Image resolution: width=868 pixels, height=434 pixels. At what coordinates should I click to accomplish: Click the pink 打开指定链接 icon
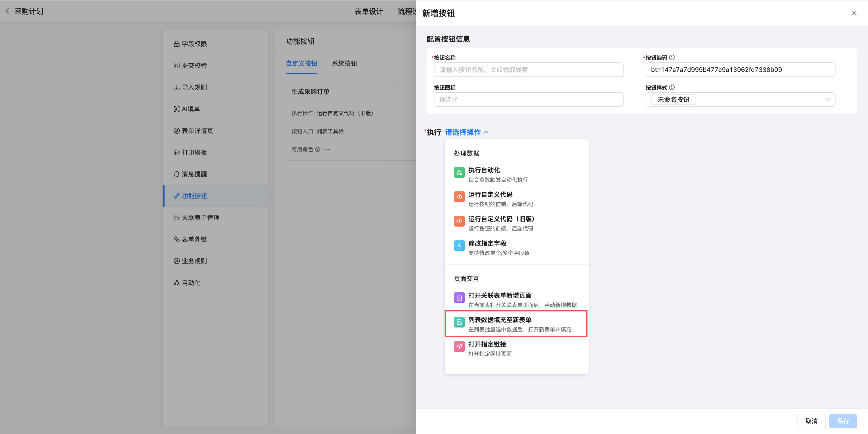[459, 346]
